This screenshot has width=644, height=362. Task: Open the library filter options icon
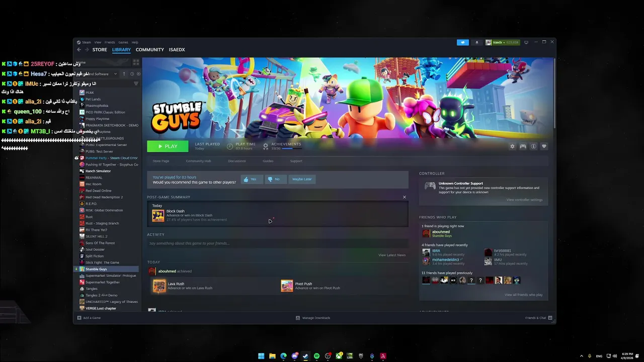(x=136, y=83)
